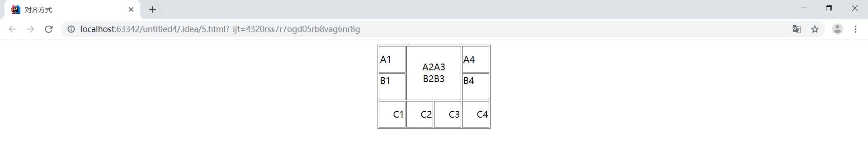
Task: Minimize the Chrome window
Action: (803, 9)
